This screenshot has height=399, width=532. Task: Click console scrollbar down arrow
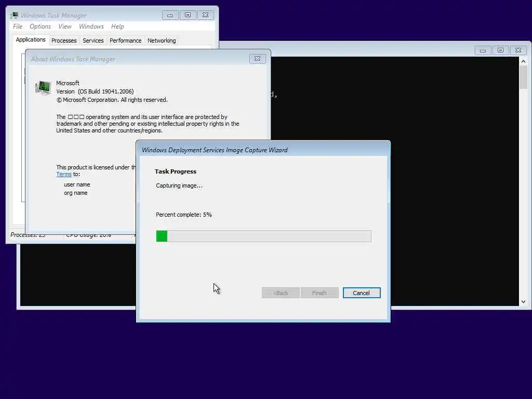pos(523,302)
